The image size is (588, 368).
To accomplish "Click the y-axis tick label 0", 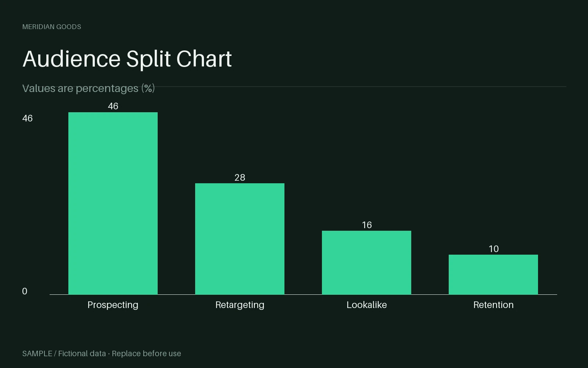I will [25, 291].
